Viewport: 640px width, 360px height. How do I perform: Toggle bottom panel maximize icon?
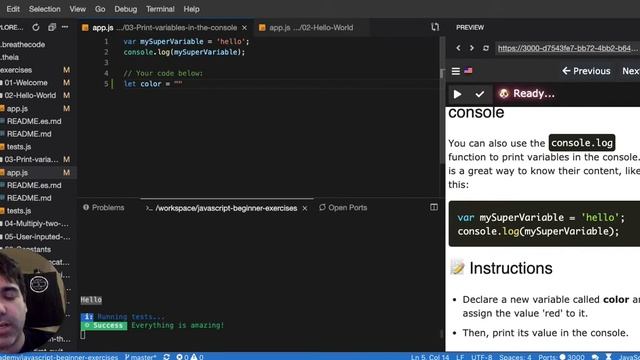434,207
